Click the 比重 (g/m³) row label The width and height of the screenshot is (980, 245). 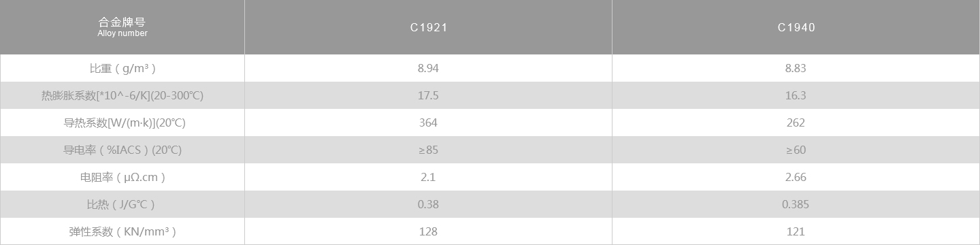(x=122, y=68)
